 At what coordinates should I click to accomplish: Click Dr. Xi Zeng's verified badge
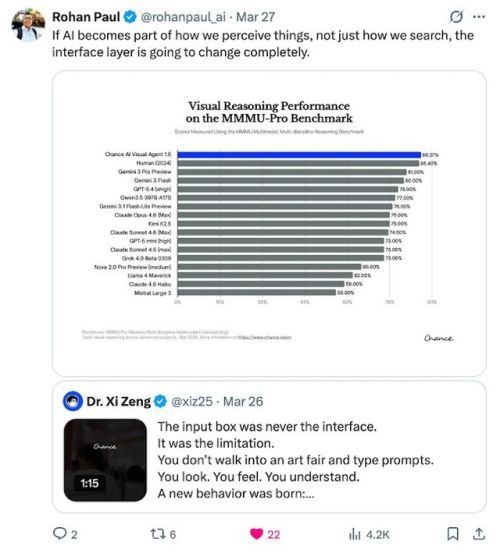[160, 401]
